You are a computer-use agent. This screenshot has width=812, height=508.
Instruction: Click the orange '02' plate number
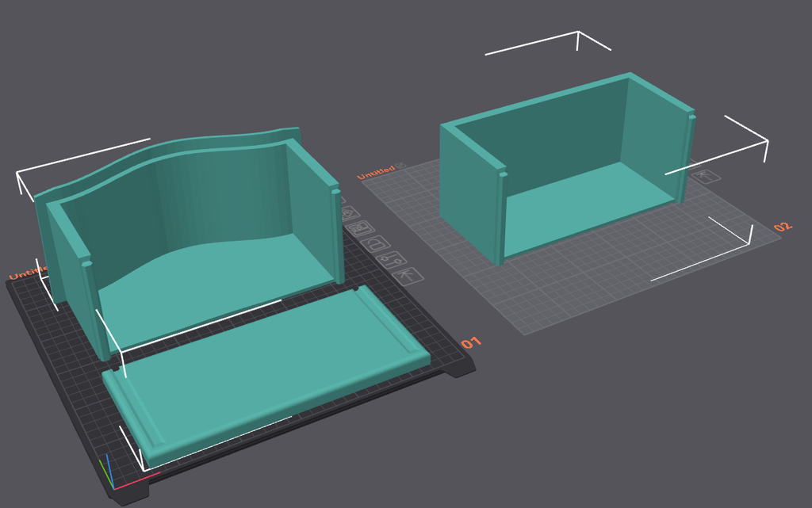click(x=783, y=227)
